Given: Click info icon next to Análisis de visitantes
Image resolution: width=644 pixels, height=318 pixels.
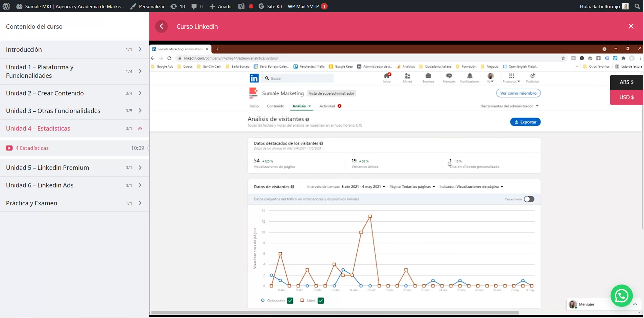Looking at the screenshot, I should [x=307, y=119].
